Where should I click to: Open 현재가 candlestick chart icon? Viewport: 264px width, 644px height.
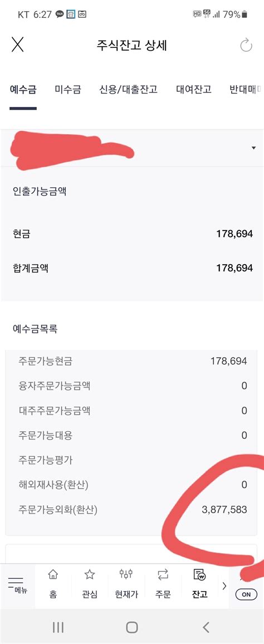pyautogui.click(x=126, y=584)
